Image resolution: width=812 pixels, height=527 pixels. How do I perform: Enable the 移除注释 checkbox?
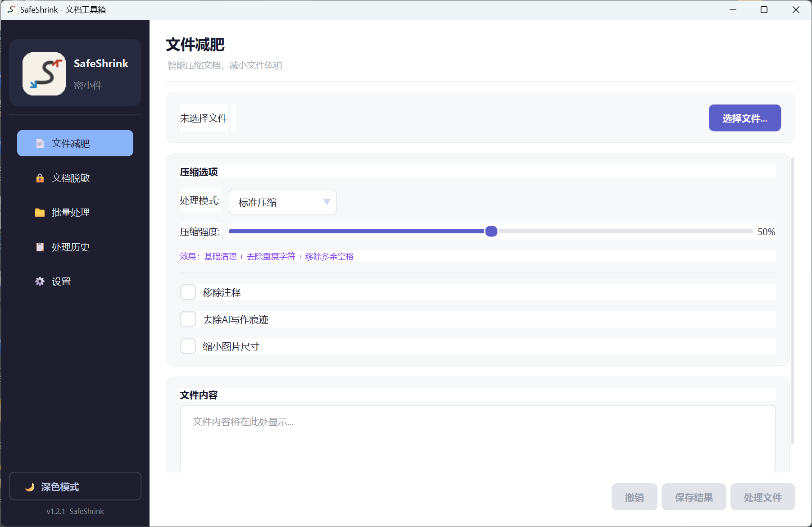pos(188,292)
